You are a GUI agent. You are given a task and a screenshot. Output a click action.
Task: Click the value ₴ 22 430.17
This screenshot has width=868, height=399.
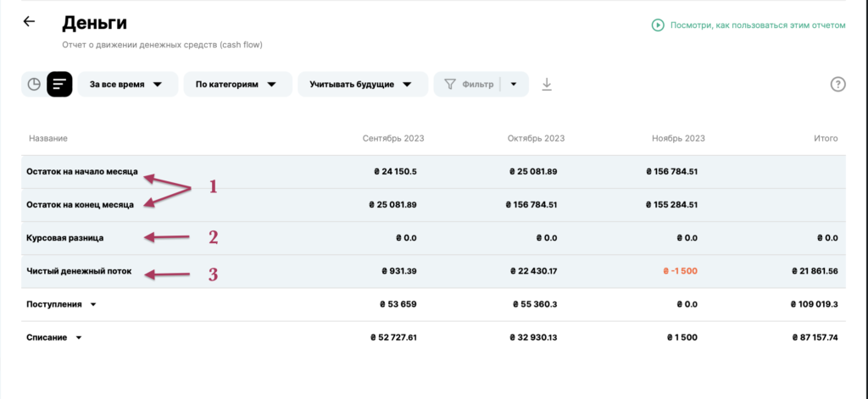click(x=533, y=271)
